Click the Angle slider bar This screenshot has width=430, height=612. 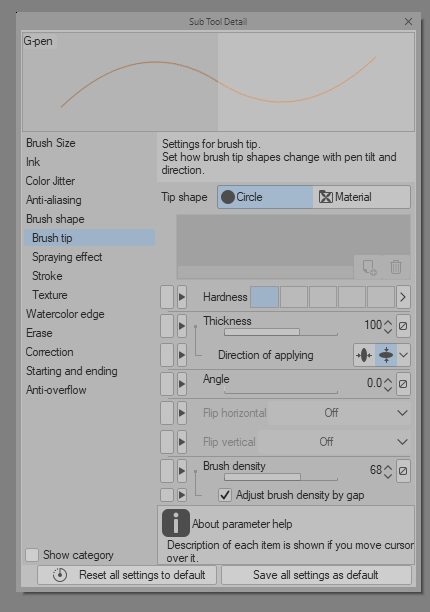tap(281, 391)
